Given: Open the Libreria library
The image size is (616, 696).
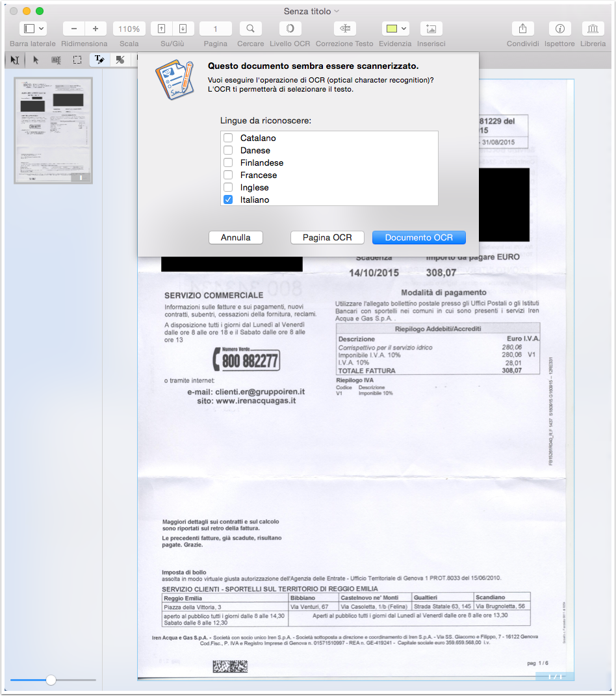Looking at the screenshot, I should click(x=593, y=29).
